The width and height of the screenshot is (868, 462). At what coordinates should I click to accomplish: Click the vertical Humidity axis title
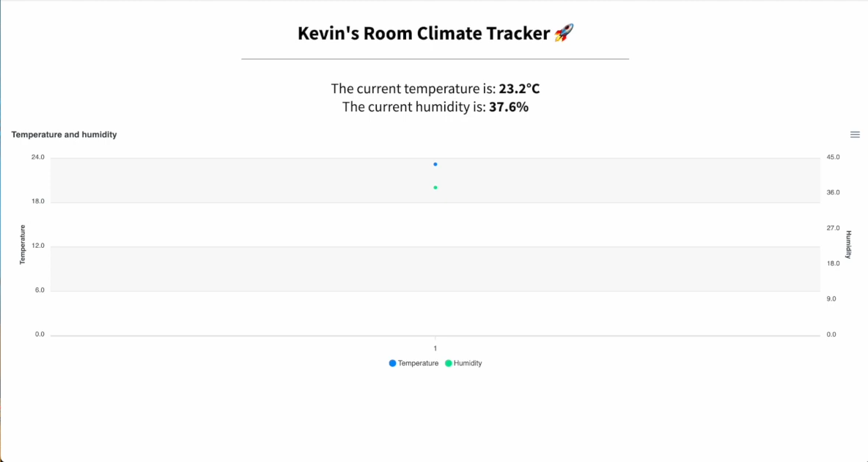[x=848, y=245]
